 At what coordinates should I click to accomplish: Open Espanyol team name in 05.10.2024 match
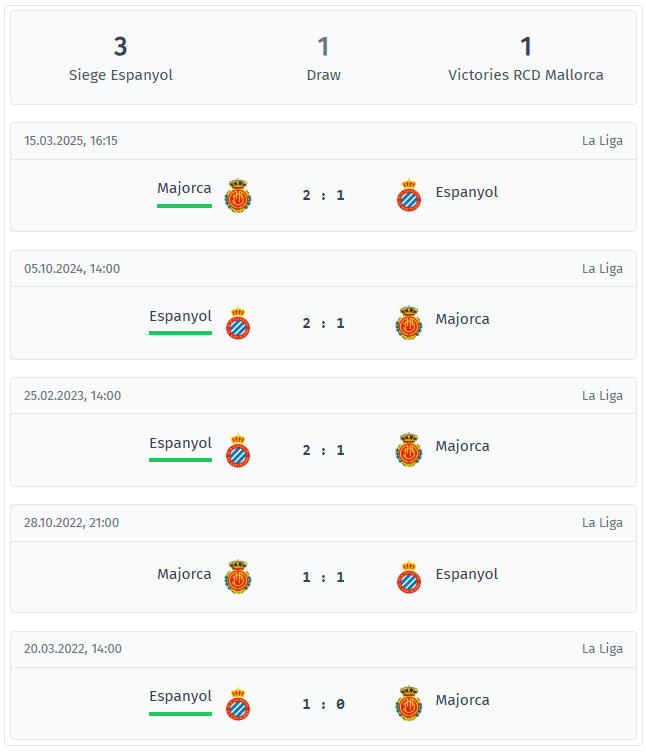point(180,316)
